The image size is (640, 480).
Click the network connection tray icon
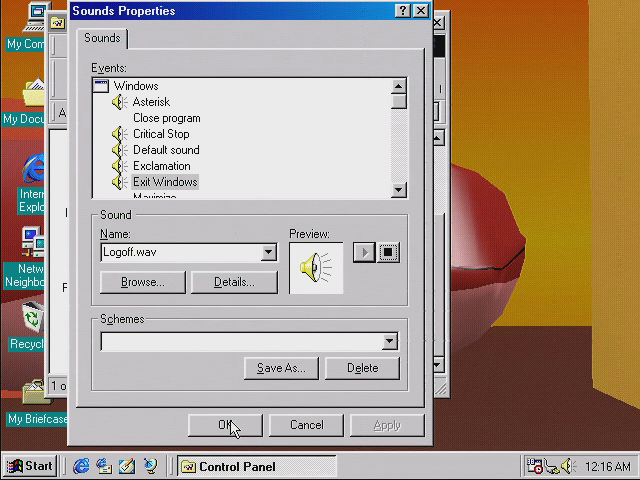click(551, 466)
